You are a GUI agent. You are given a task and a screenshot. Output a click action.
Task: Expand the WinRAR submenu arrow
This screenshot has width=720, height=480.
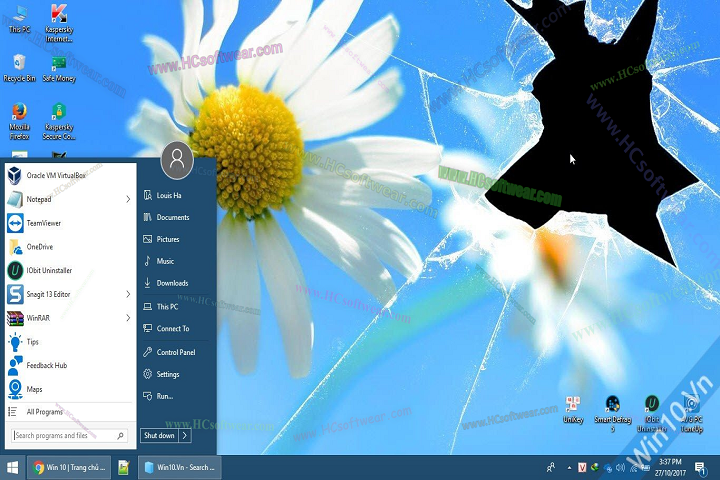[x=128, y=318]
